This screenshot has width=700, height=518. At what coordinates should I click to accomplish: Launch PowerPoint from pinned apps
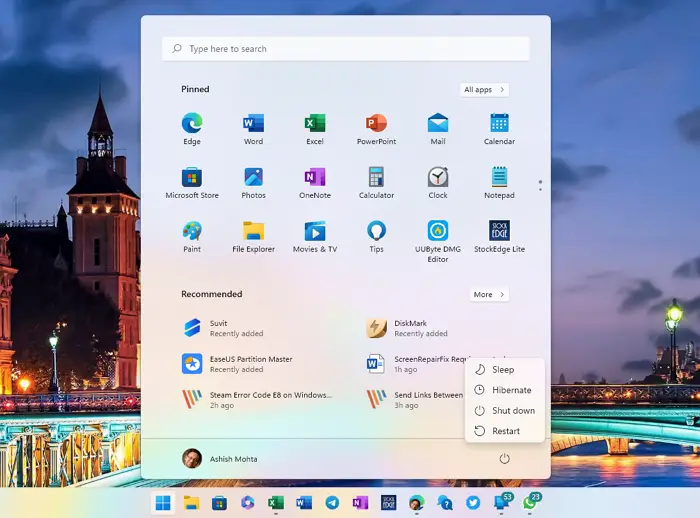pos(376,129)
